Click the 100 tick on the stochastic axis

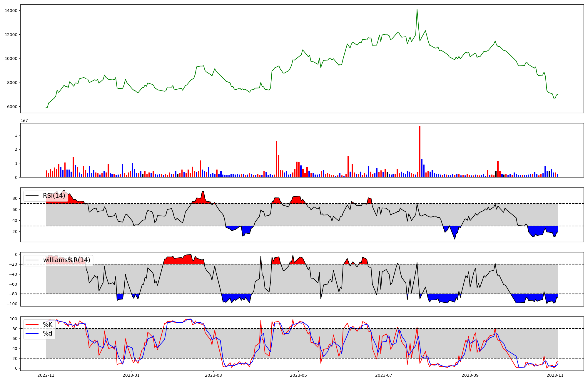click(14, 319)
